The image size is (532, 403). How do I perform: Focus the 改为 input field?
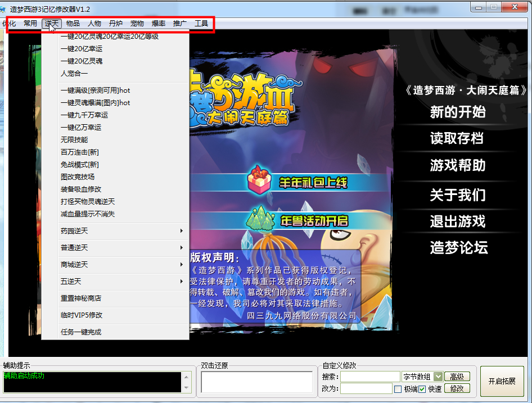coord(366,388)
